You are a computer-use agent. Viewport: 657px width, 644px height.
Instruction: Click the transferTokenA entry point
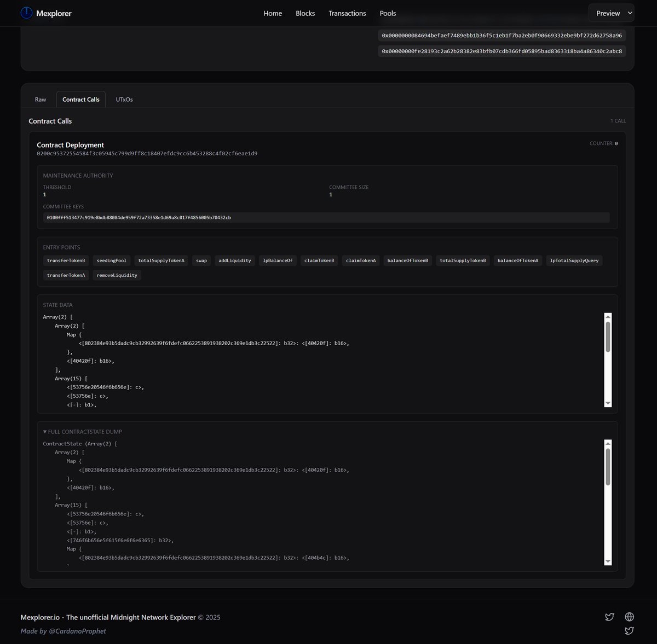tap(66, 275)
